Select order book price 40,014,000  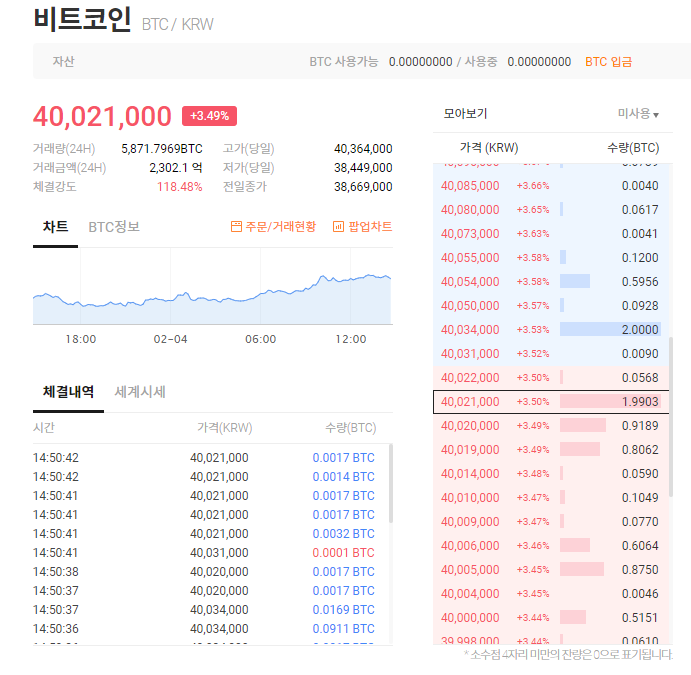point(470,474)
